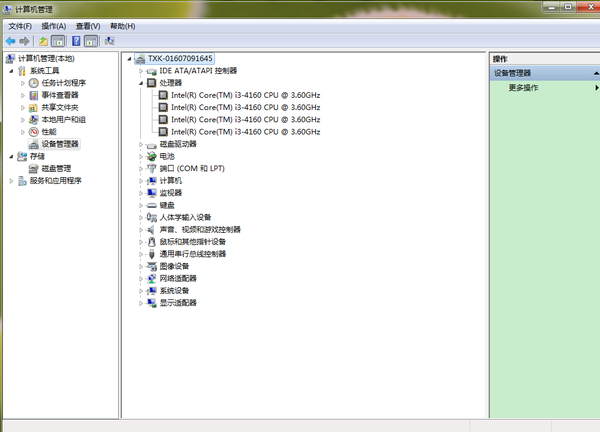The image size is (600, 432).
Task: Expand the 磁盘驱动器 category
Action: point(141,144)
